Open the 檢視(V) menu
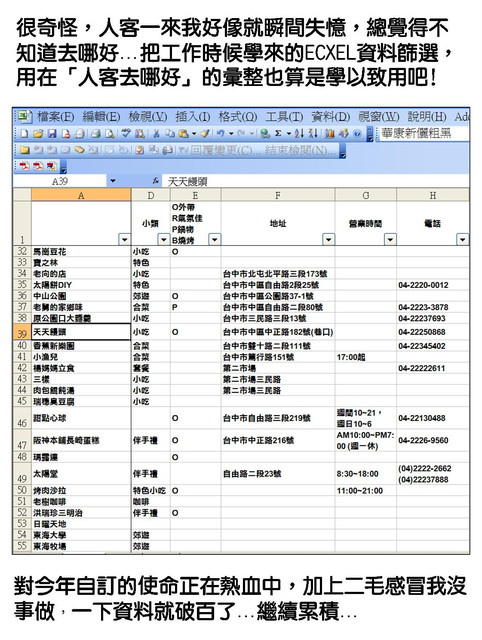The width and height of the screenshot is (482, 640). tap(148, 117)
